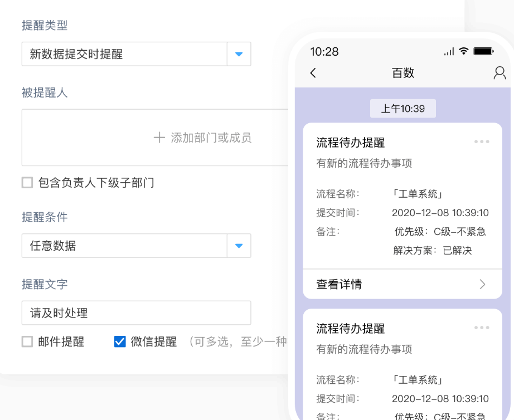Viewport: 514px width, 420px height.
Task: Check the 邮件提醒 checkbox
Action: 27,341
